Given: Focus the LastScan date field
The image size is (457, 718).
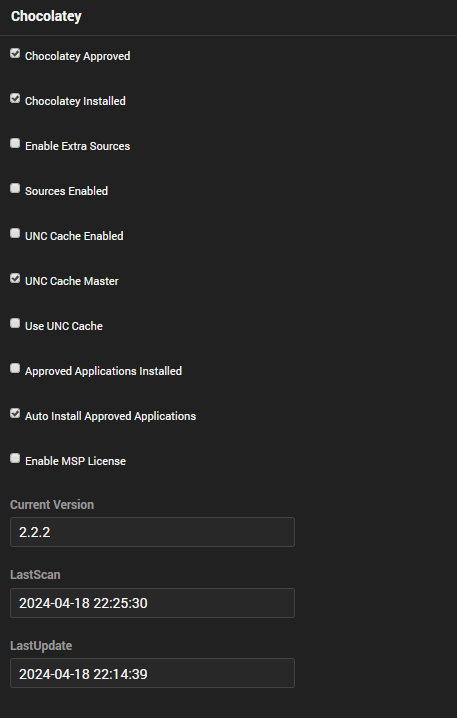Looking at the screenshot, I should pos(152,603).
